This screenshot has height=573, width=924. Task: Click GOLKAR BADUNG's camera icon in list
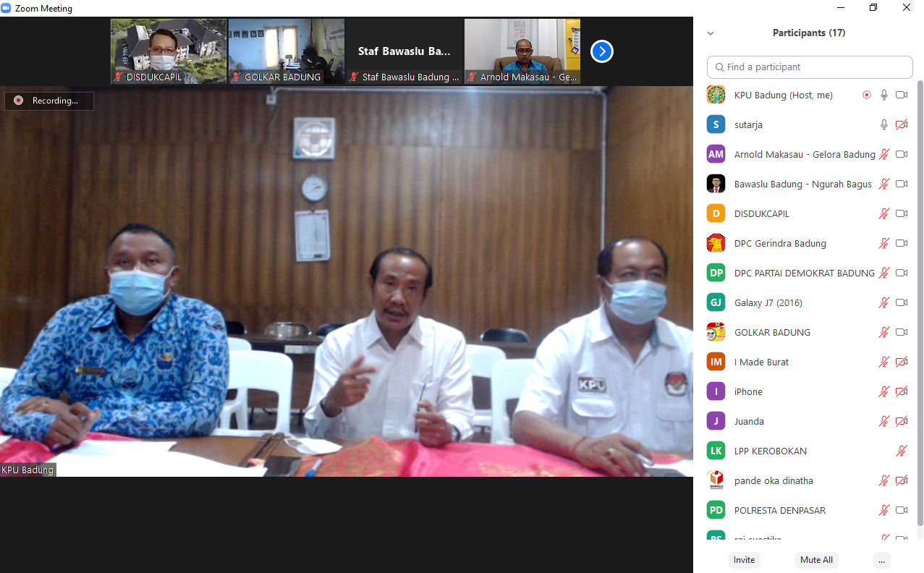coord(902,332)
